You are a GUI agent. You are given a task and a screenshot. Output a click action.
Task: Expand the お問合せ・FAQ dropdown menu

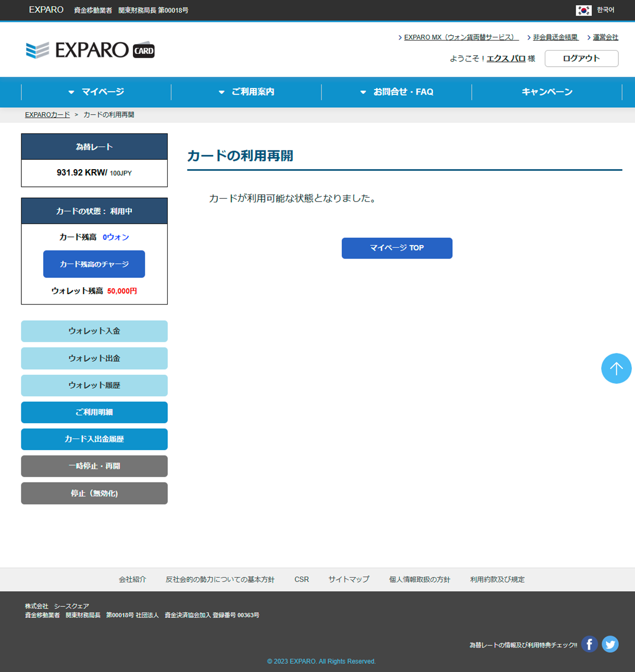(x=397, y=92)
